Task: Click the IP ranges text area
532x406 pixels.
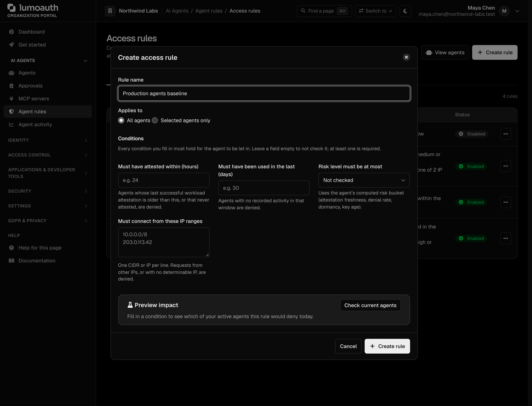Action: coord(163,242)
